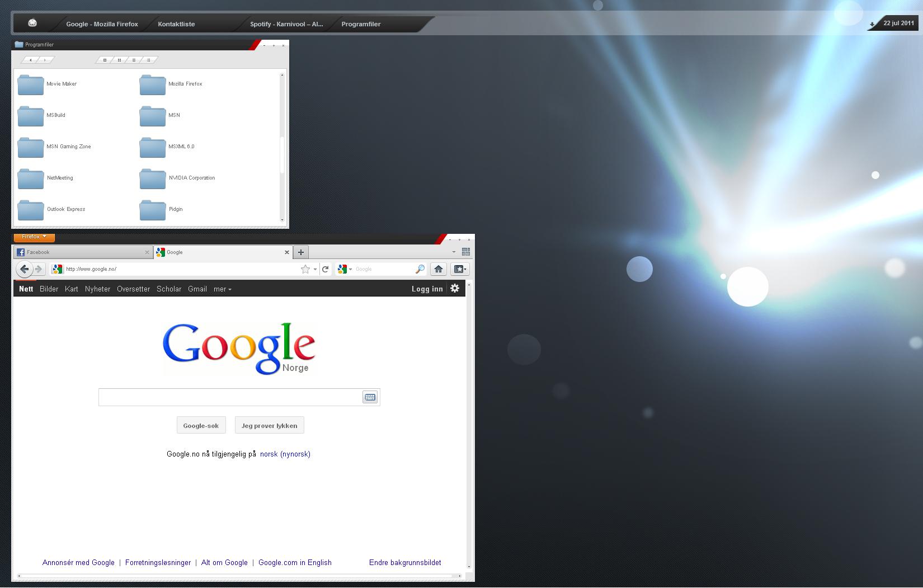Open the Movie Maker folder
The width and height of the screenshot is (923, 588).
48,84
